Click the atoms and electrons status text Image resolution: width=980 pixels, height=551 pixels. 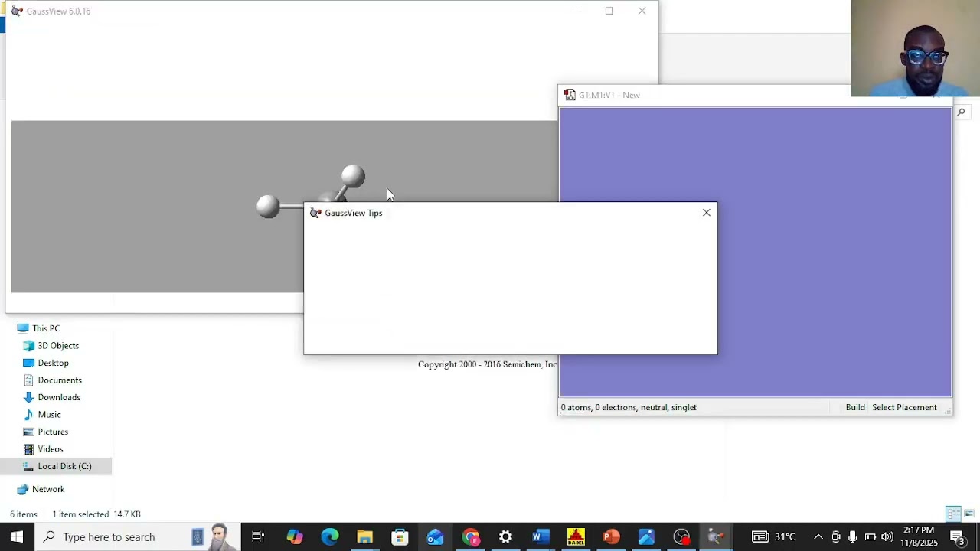tap(629, 408)
